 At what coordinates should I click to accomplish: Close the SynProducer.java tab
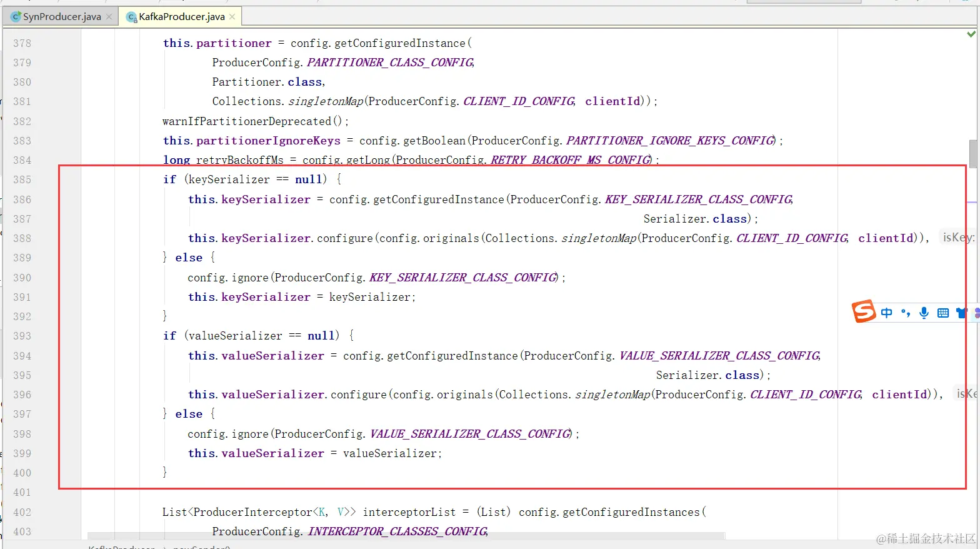(109, 17)
